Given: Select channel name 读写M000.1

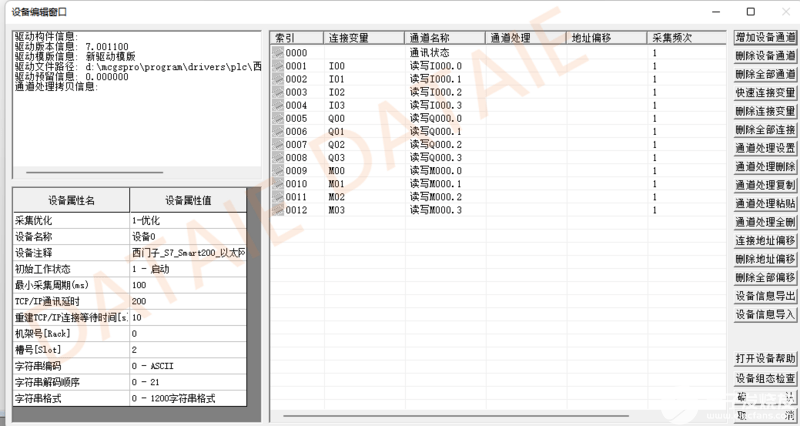Looking at the screenshot, I should point(436,184).
